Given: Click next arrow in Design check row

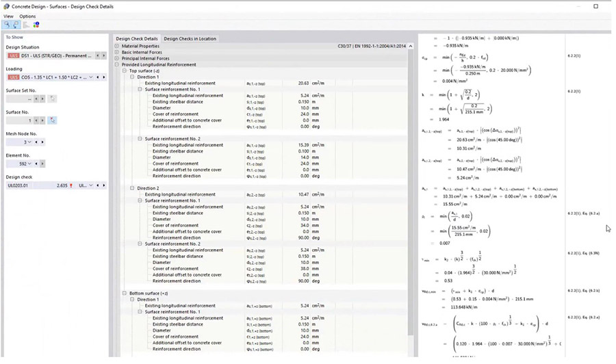Looking at the screenshot, I should point(103,185).
